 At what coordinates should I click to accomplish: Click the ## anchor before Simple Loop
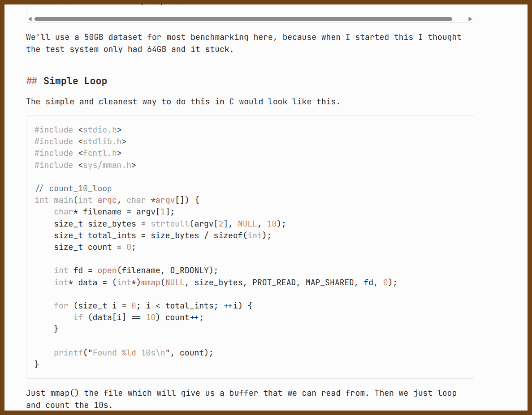[x=31, y=81]
